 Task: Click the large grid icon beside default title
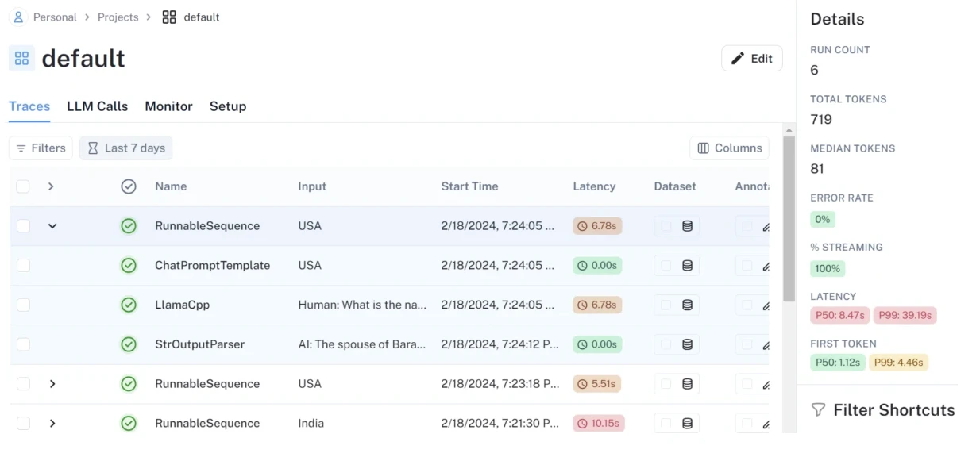click(21, 58)
